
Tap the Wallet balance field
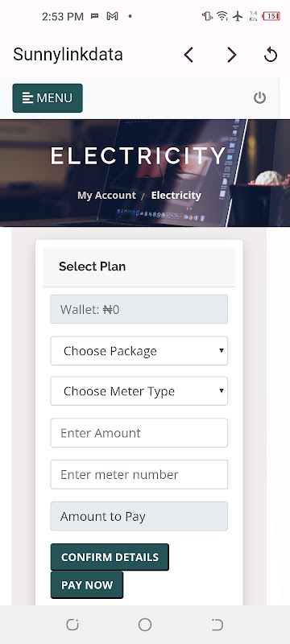[x=139, y=309]
